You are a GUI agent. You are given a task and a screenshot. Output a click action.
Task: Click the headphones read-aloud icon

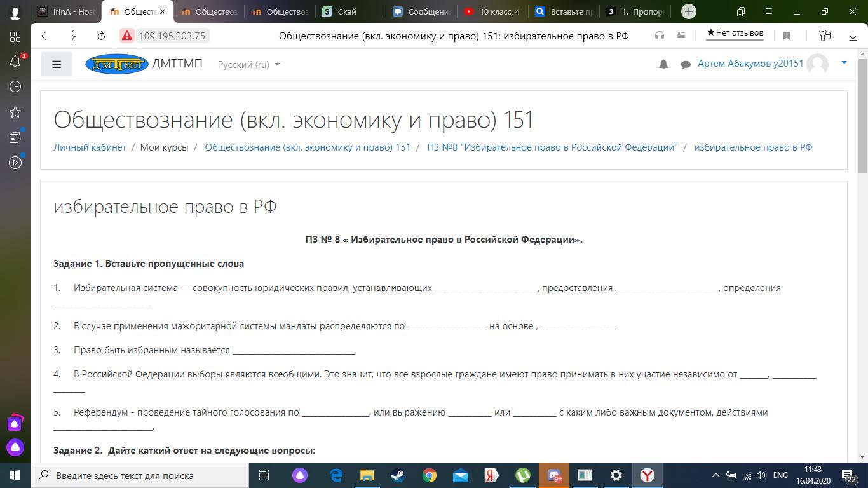(660, 36)
